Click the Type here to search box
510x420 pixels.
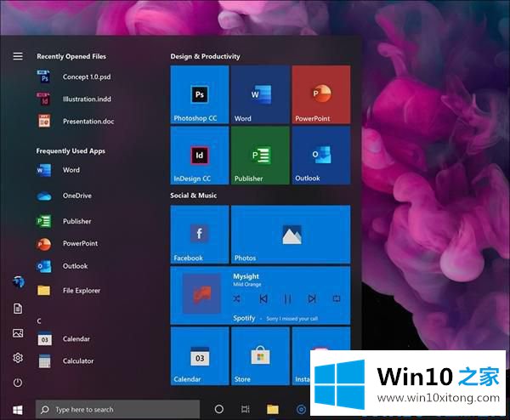117,409
